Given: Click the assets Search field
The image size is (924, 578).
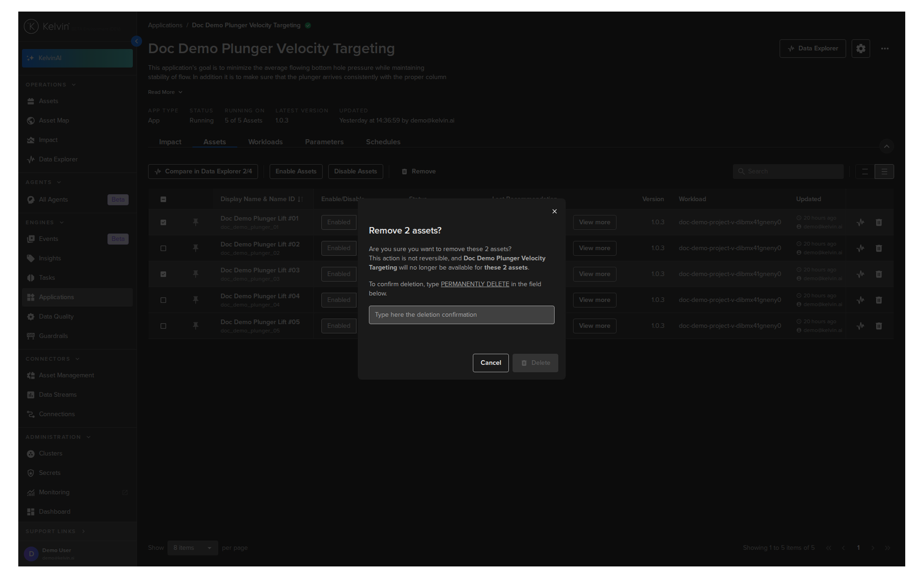Looking at the screenshot, I should [788, 171].
